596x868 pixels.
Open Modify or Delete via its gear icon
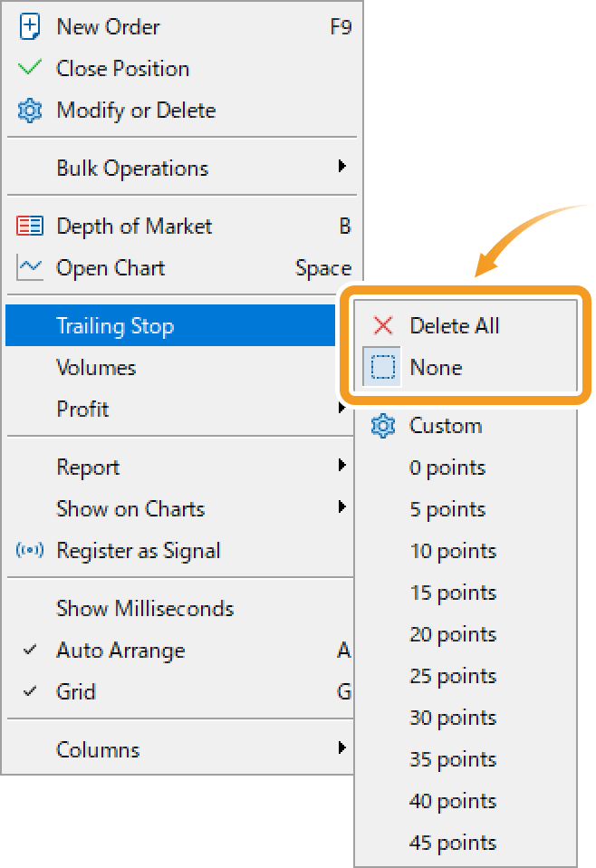click(30, 110)
